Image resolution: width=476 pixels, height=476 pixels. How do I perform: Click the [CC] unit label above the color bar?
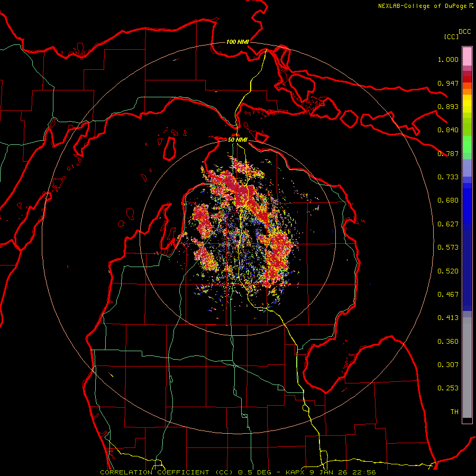(x=452, y=36)
